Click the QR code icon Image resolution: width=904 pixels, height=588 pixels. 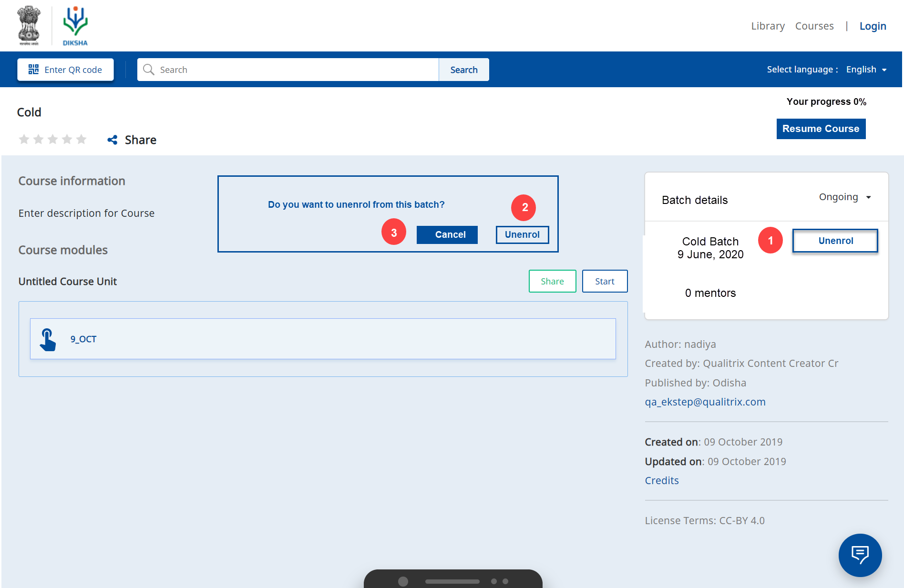pos(33,70)
